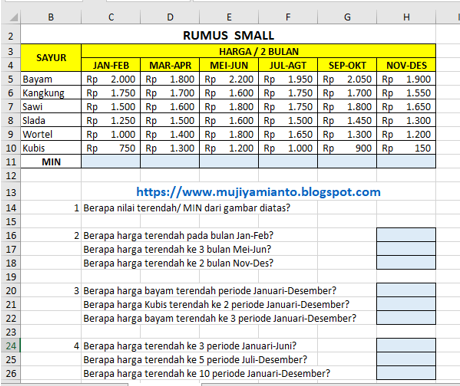The image size is (460, 386).
Task: Select Bayam JAN-FEB price 2.000
Action: pyautogui.click(x=111, y=79)
